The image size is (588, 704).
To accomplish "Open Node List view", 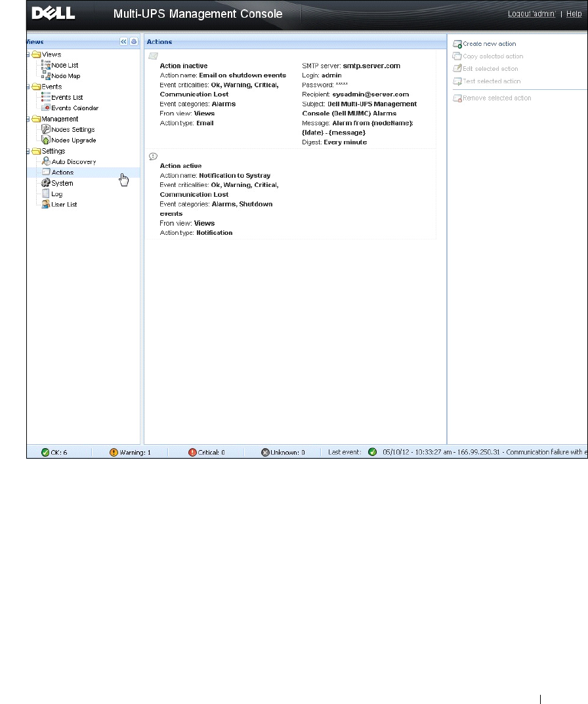I will 65,65.
